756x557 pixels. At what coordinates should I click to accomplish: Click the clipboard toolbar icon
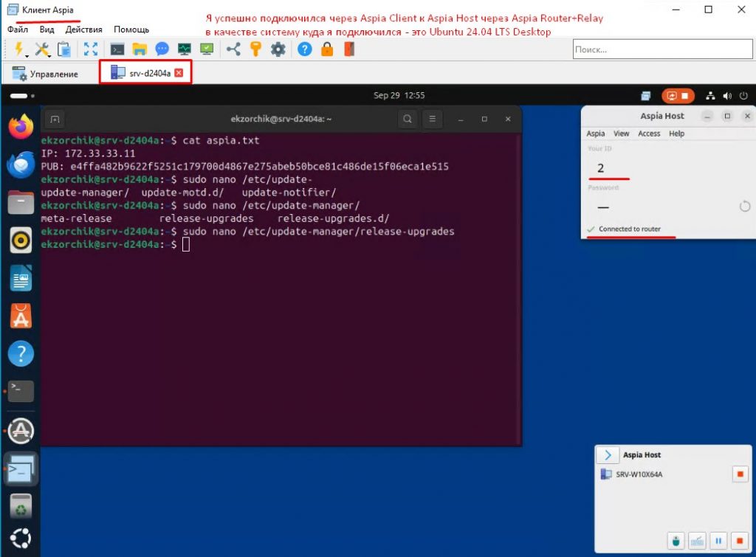(63, 49)
